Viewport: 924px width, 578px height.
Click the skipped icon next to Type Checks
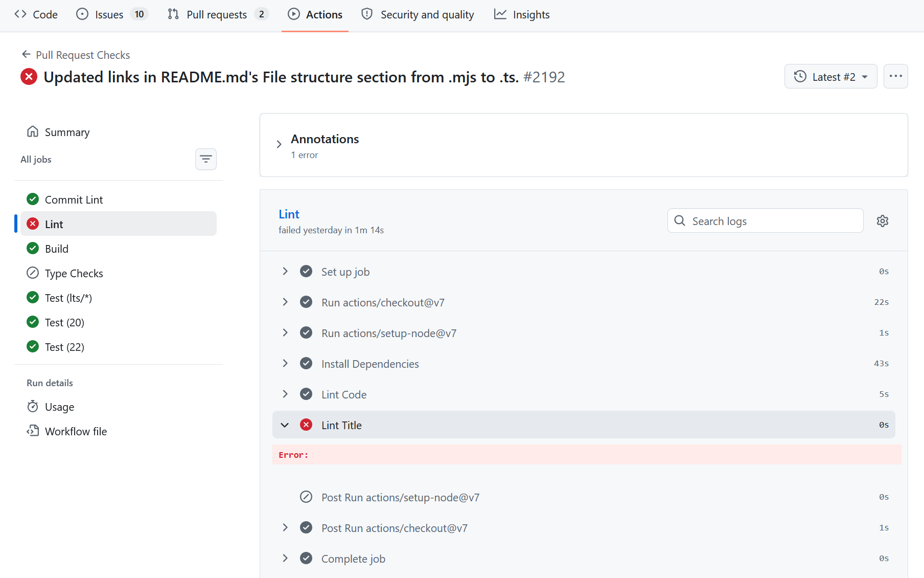coord(33,273)
